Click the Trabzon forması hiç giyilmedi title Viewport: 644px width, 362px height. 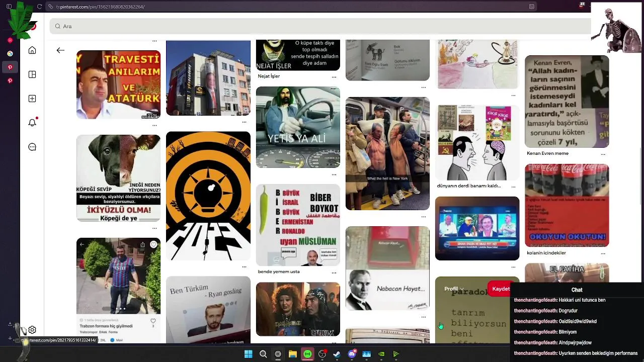coord(106,326)
